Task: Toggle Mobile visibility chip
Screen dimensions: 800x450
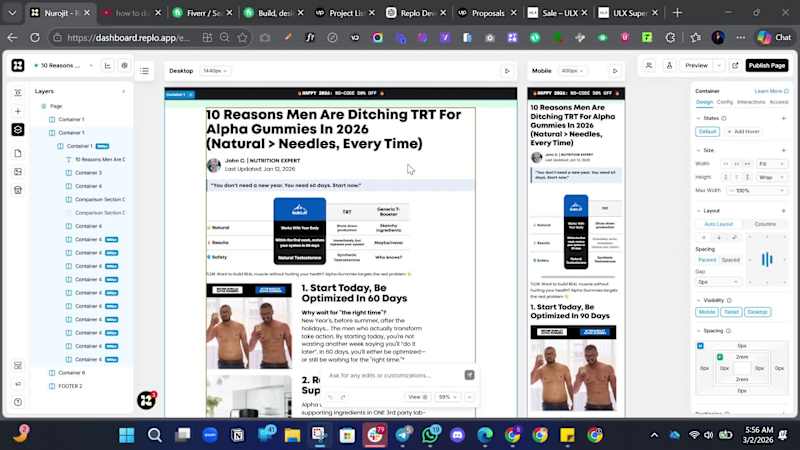Action: pyautogui.click(x=707, y=312)
